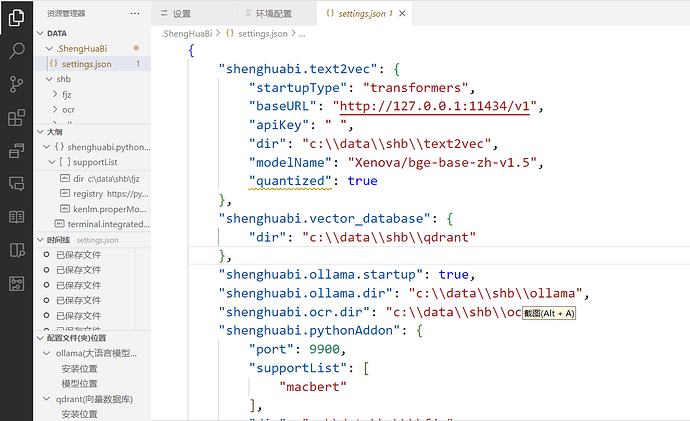
Task: Select the kenlm.properMo outline item
Action: point(92,209)
